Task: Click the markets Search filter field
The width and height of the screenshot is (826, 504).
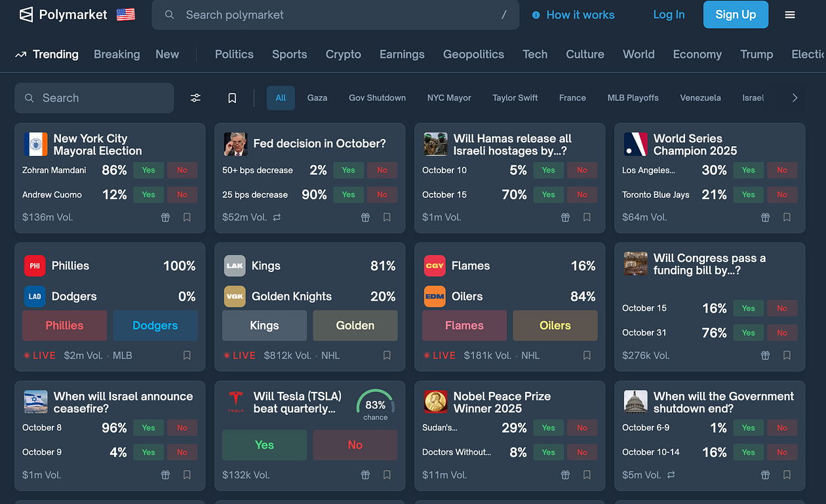Action: point(94,98)
